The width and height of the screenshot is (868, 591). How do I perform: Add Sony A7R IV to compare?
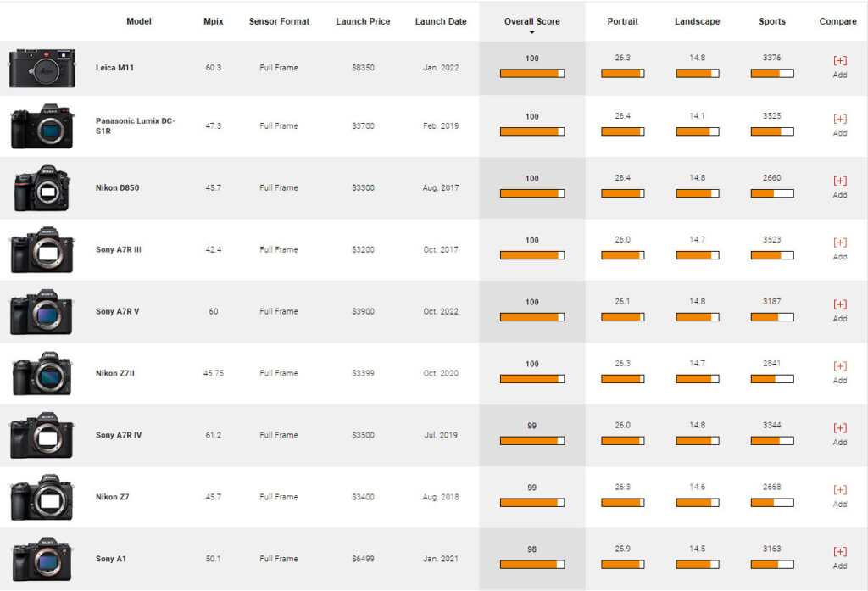(x=840, y=434)
